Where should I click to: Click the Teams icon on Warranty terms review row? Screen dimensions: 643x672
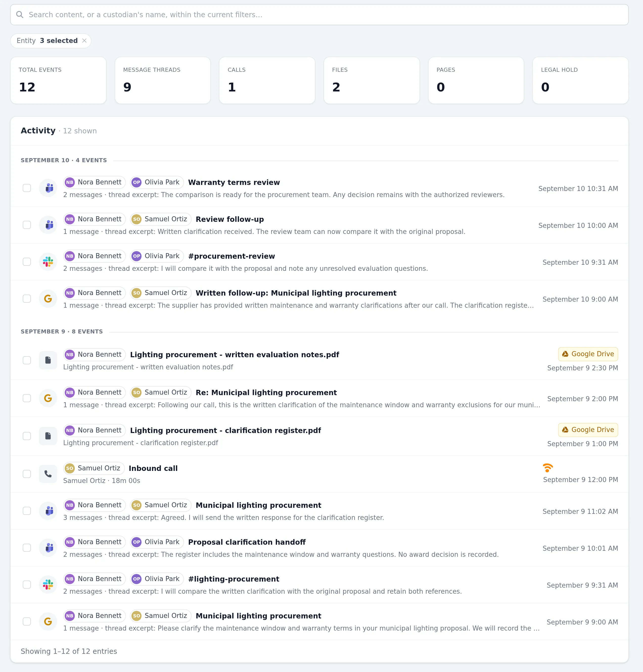click(48, 188)
